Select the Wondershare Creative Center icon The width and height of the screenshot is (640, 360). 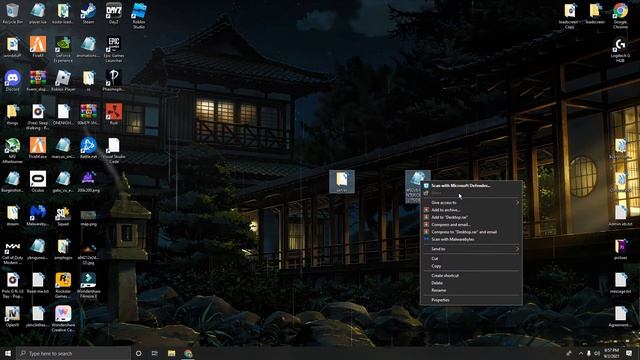tap(63, 319)
